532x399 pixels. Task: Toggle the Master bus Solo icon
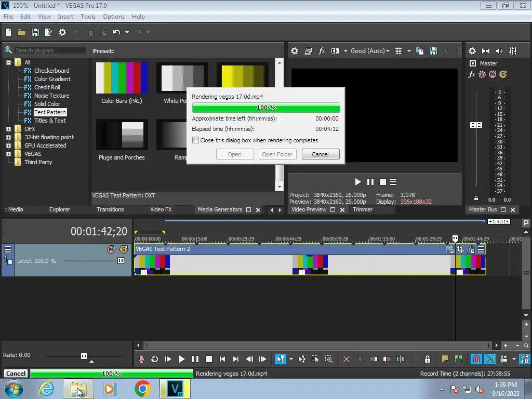(503, 74)
